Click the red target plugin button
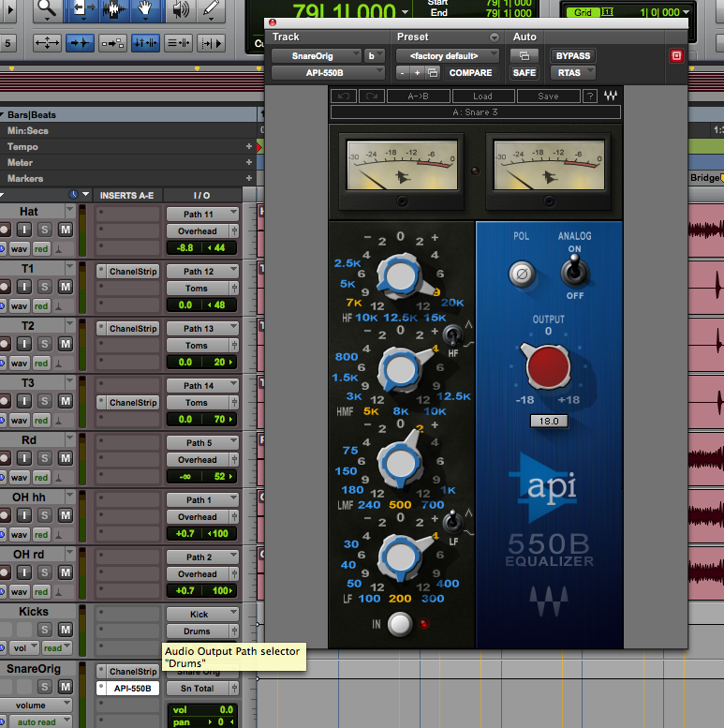 [x=676, y=56]
